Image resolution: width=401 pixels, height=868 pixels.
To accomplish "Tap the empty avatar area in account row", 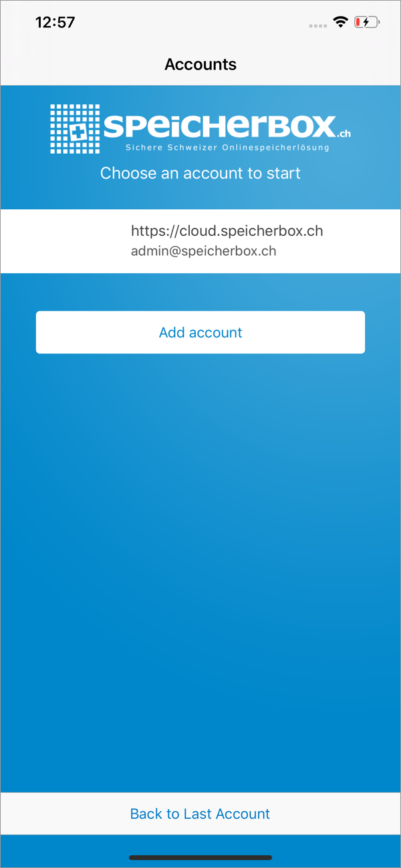I will (x=65, y=241).
